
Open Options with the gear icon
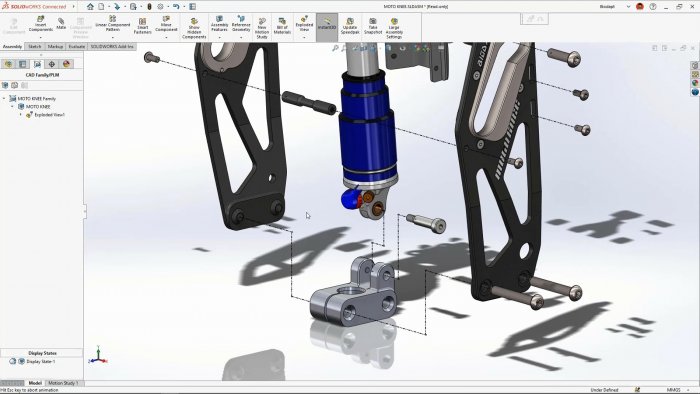[160, 7]
